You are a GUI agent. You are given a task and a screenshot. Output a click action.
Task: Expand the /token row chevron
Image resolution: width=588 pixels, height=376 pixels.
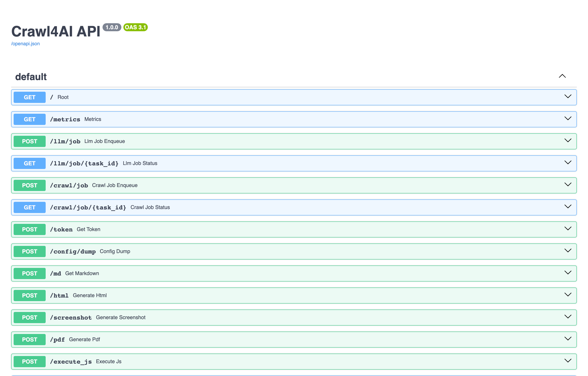point(568,228)
